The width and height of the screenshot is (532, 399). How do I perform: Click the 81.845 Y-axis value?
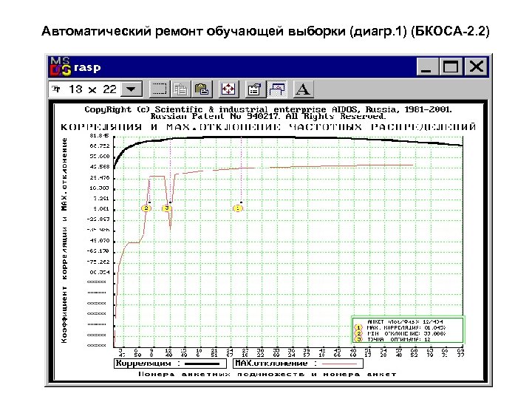(x=99, y=136)
